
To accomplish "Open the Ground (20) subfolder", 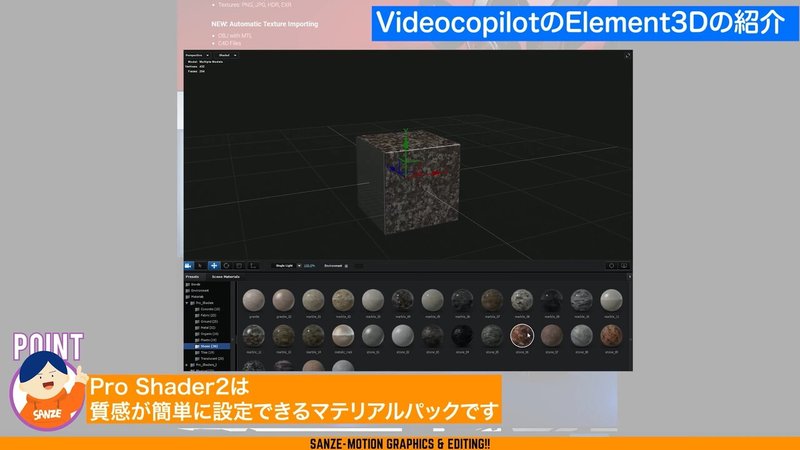I will [x=207, y=321].
